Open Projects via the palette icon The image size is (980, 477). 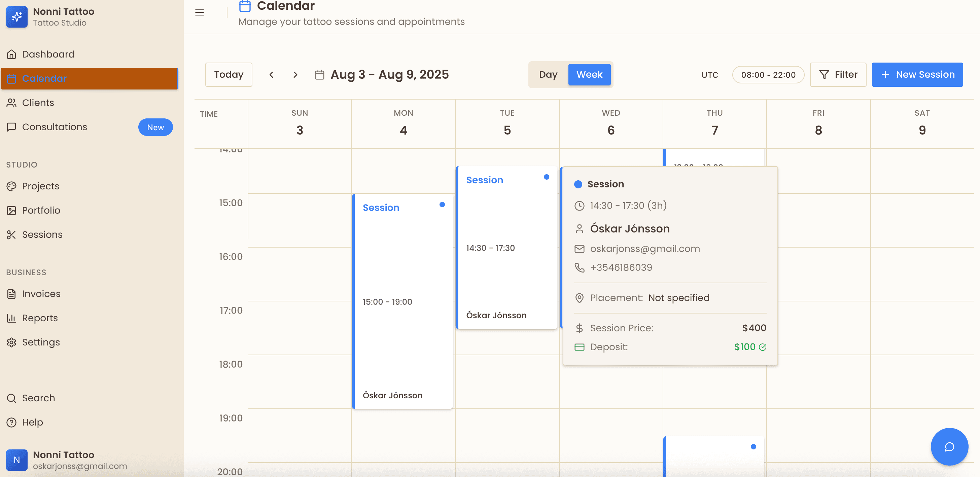coord(11,186)
